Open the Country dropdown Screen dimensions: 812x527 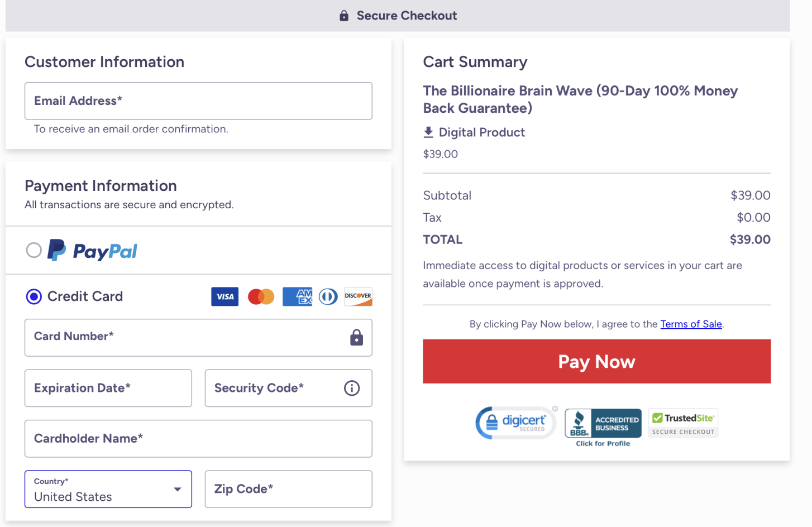click(108, 489)
